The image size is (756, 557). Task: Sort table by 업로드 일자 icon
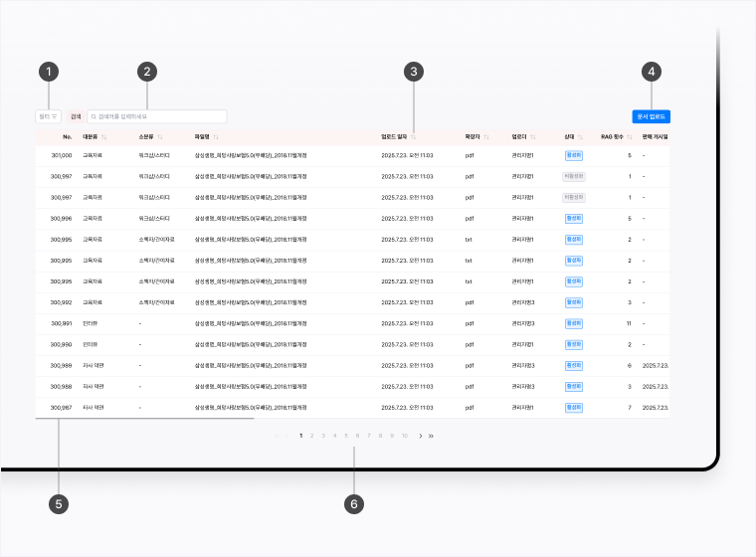coord(414,136)
